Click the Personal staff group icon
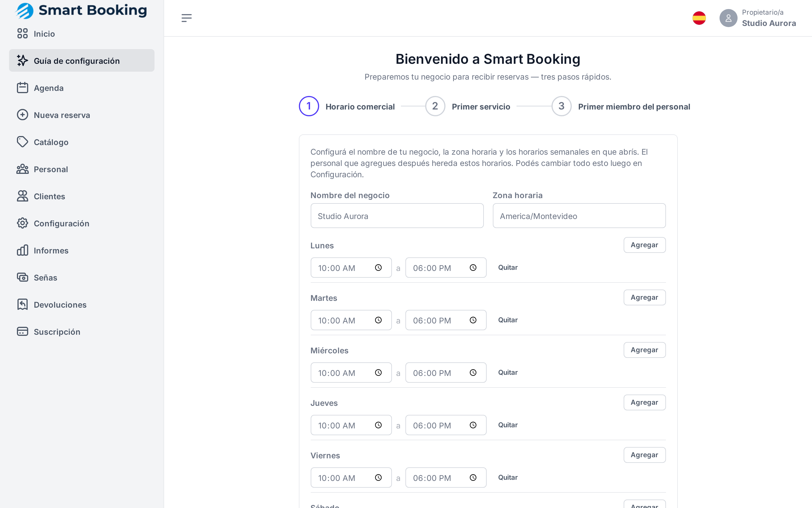 coord(23,169)
